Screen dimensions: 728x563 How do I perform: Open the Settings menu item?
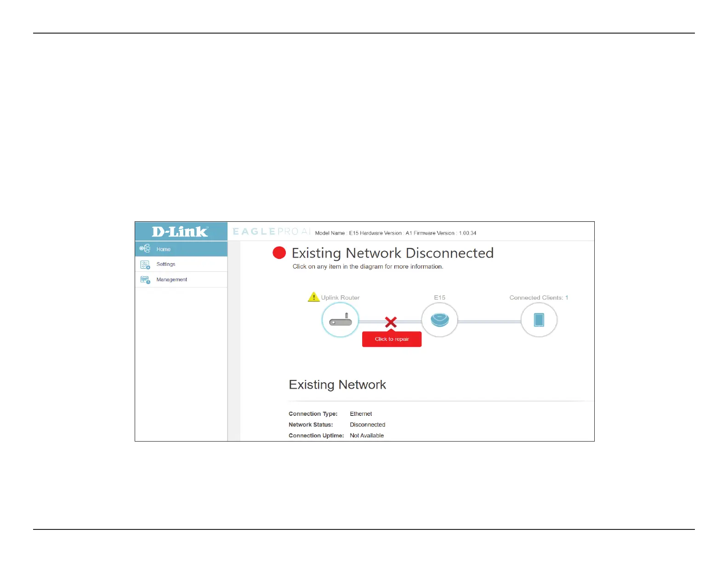click(181, 264)
